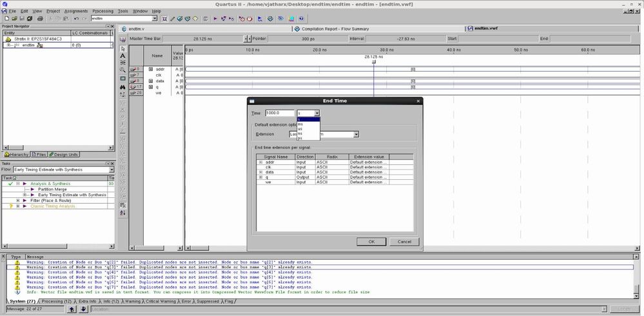The image size is (644, 316).
Task: Open the time unit dropdown arrow
Action: tap(317, 113)
